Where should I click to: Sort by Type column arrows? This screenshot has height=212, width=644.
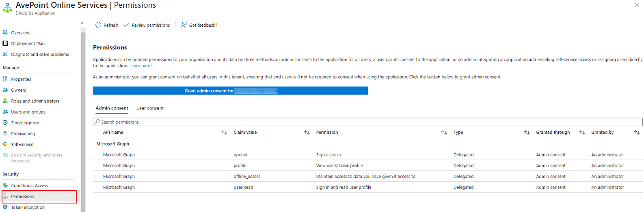point(527,133)
